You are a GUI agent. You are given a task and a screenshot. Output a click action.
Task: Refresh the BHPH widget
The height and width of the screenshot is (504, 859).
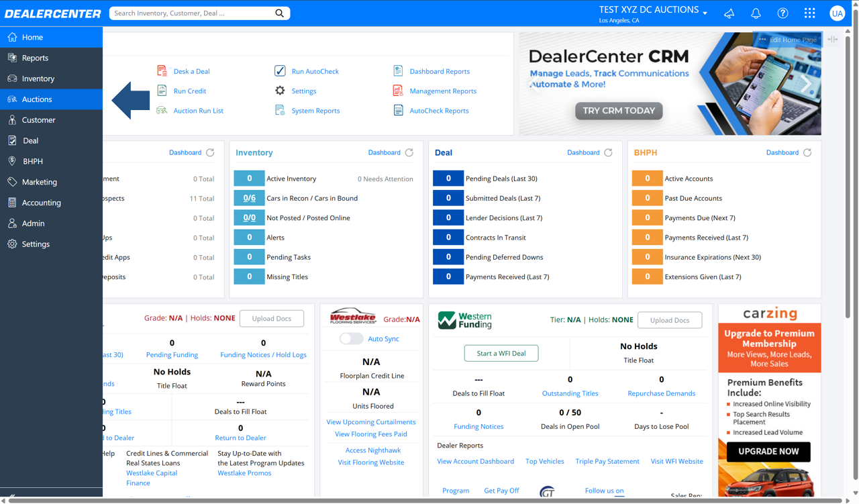[807, 152]
